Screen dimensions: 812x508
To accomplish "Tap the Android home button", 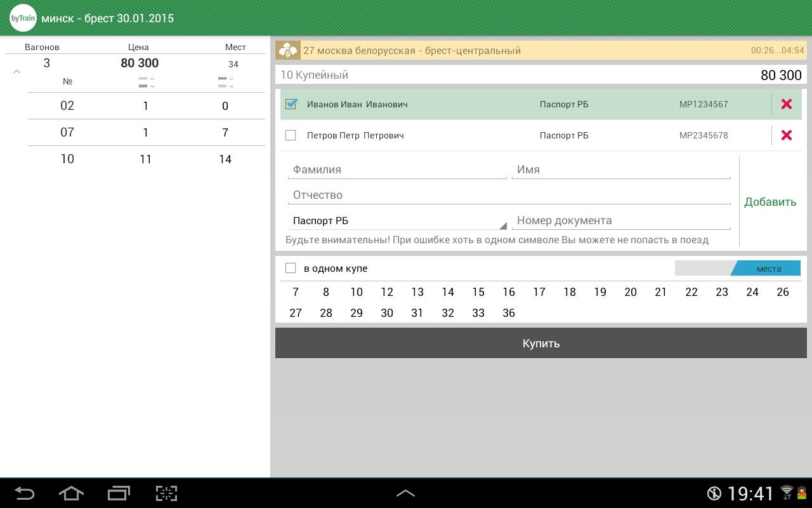I will coord(71,493).
